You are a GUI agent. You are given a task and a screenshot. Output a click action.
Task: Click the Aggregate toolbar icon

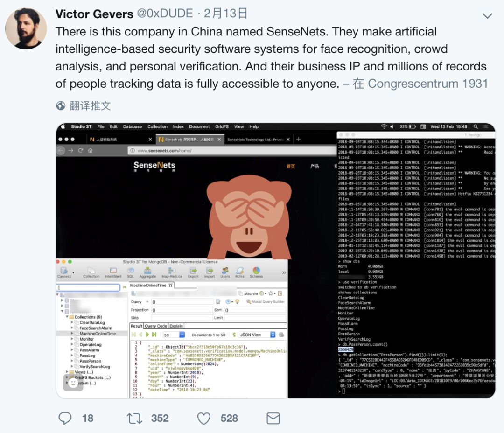pos(147,272)
